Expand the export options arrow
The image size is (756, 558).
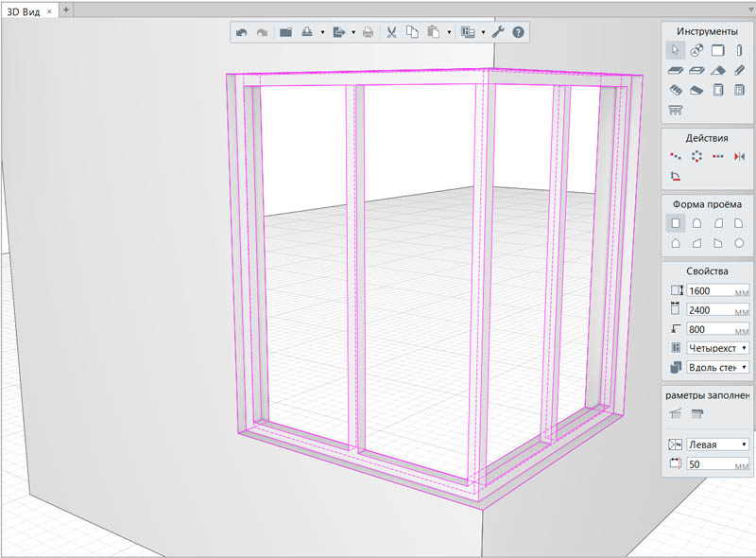click(353, 33)
